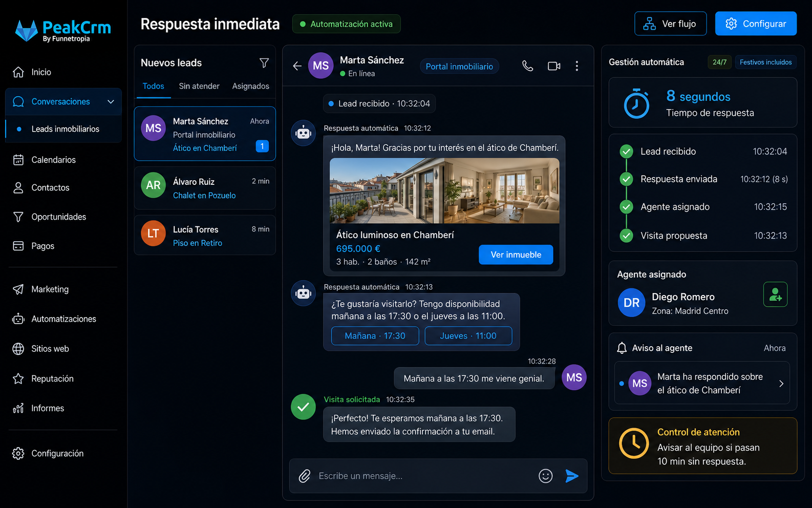This screenshot has width=812, height=508.
Task: Expand the Conversaciones menu chevron
Action: point(111,101)
